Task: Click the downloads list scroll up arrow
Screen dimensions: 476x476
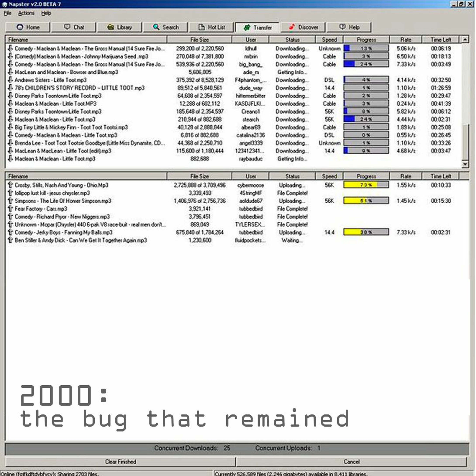Action: click(465, 39)
